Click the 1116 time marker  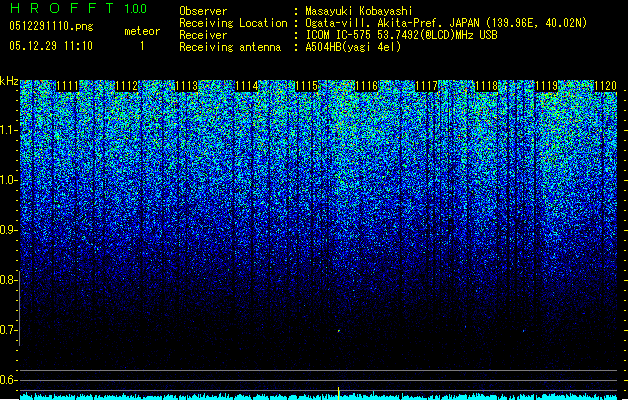tap(366, 86)
